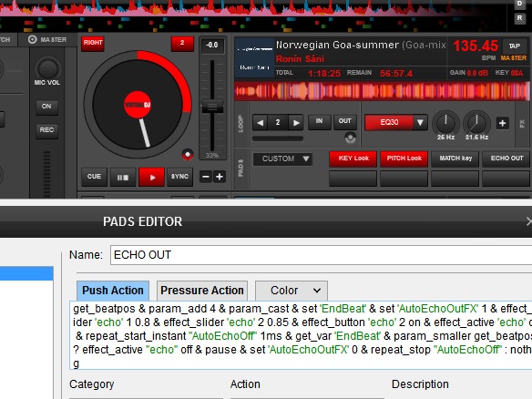The image size is (532, 399).
Task: Click the track waveform overview strip
Action: click(x=382, y=91)
